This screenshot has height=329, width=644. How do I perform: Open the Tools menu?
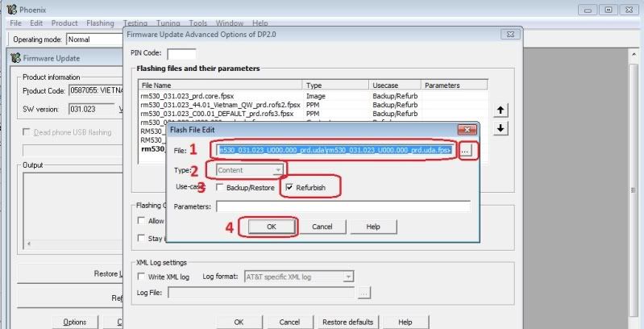pos(198,23)
